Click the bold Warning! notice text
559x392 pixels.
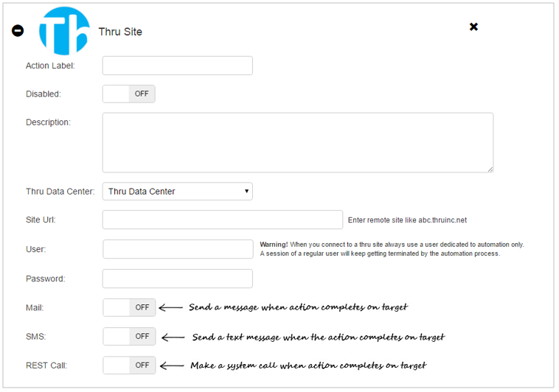pos(274,245)
